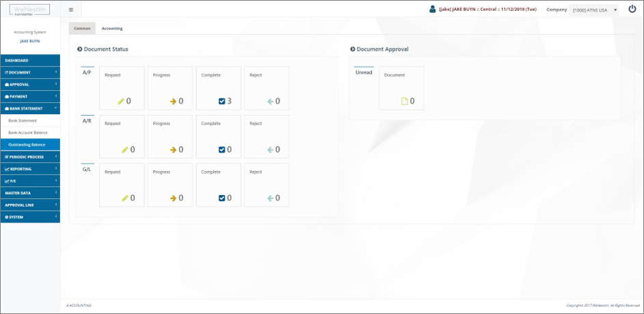
Task: Click the A/P Complete checkmark icon
Action: pyautogui.click(x=222, y=101)
